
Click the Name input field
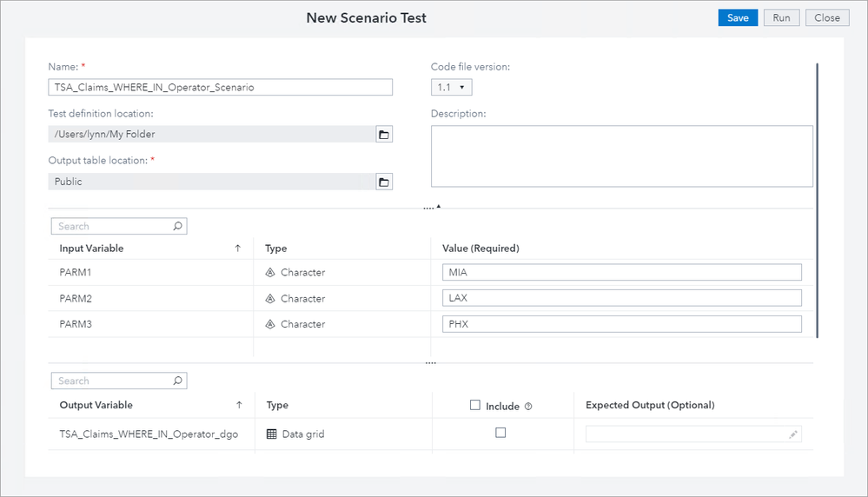(221, 87)
